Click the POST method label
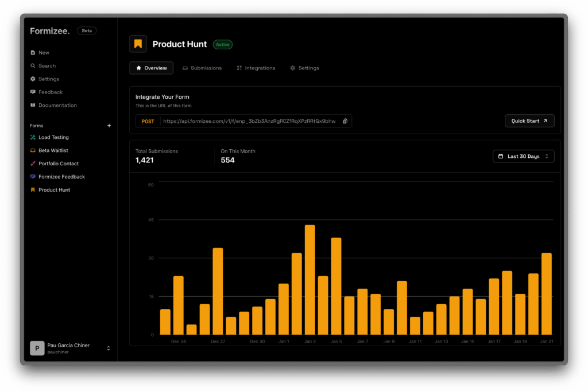The image size is (588, 392). click(148, 121)
